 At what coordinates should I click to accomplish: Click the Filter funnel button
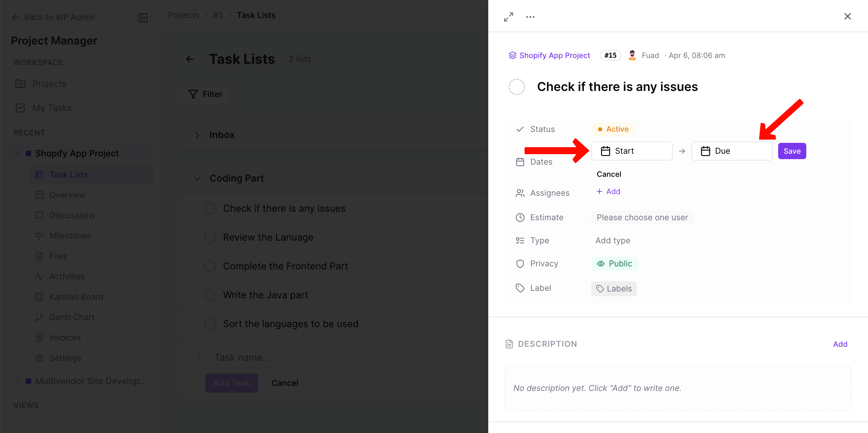click(205, 94)
